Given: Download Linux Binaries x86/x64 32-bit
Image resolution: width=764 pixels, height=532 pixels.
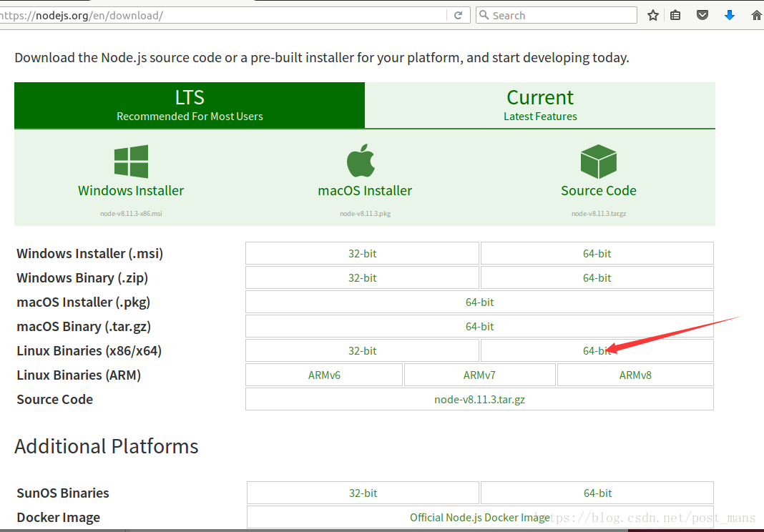Looking at the screenshot, I should [362, 351].
